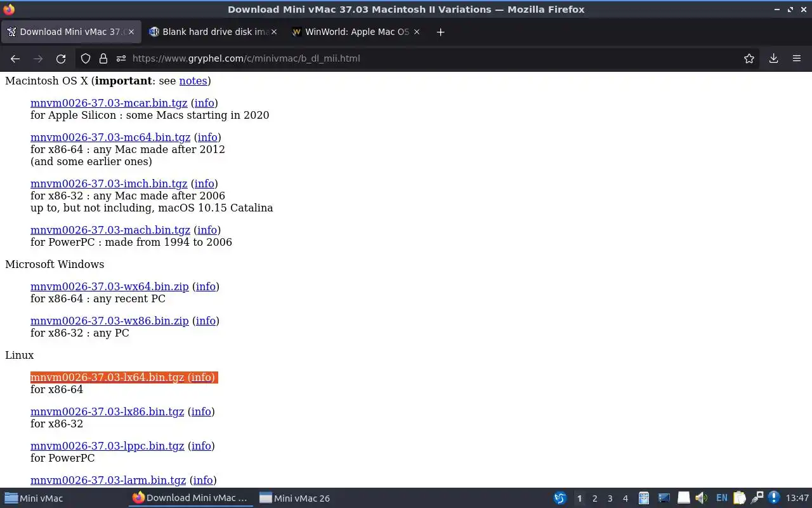Click the show desktop monitor icon in tray

(x=664, y=498)
